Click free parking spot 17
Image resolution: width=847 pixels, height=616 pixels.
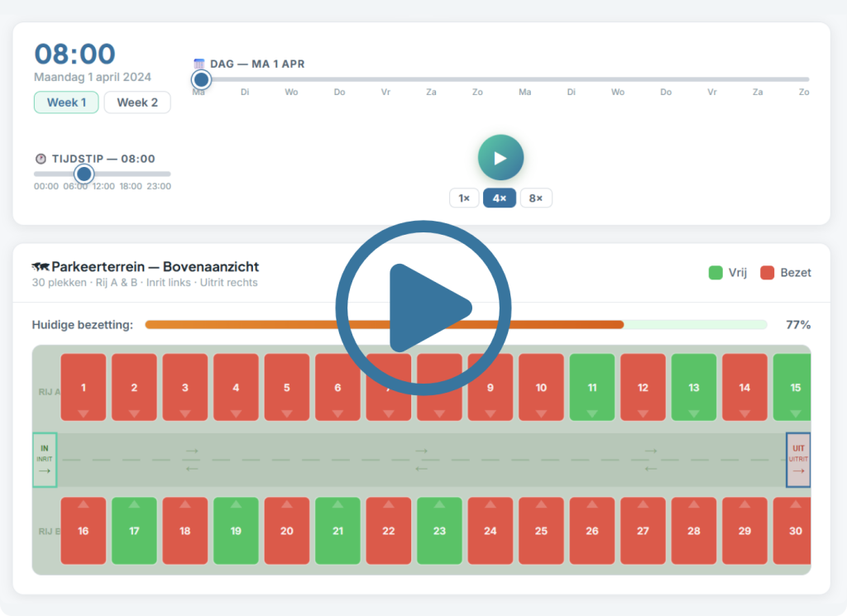(134, 530)
